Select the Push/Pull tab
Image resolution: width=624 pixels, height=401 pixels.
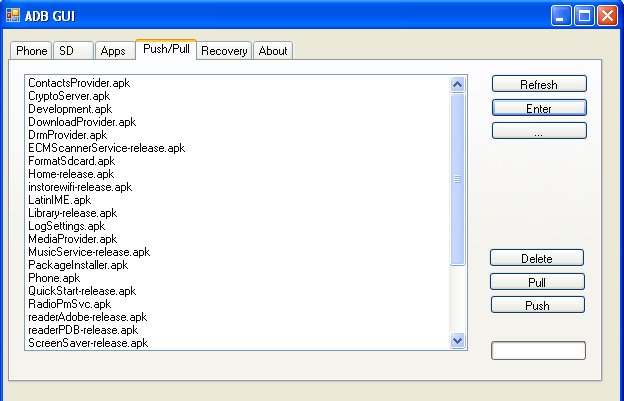coord(166,49)
